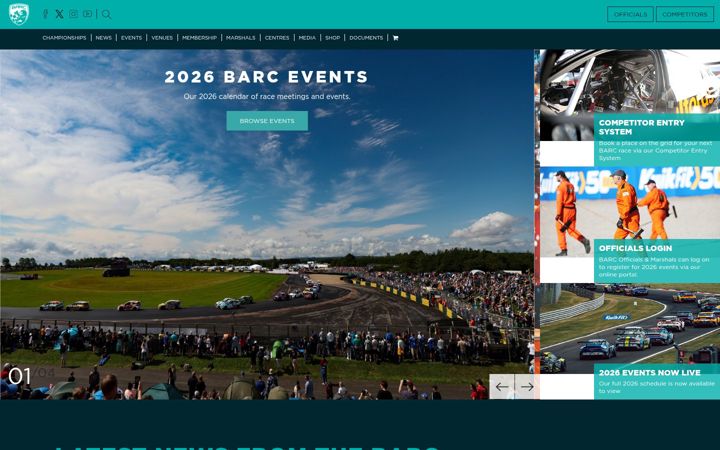The height and width of the screenshot is (450, 720).
Task: Click the 'Book a place on the grid' description
Action: [655, 151]
